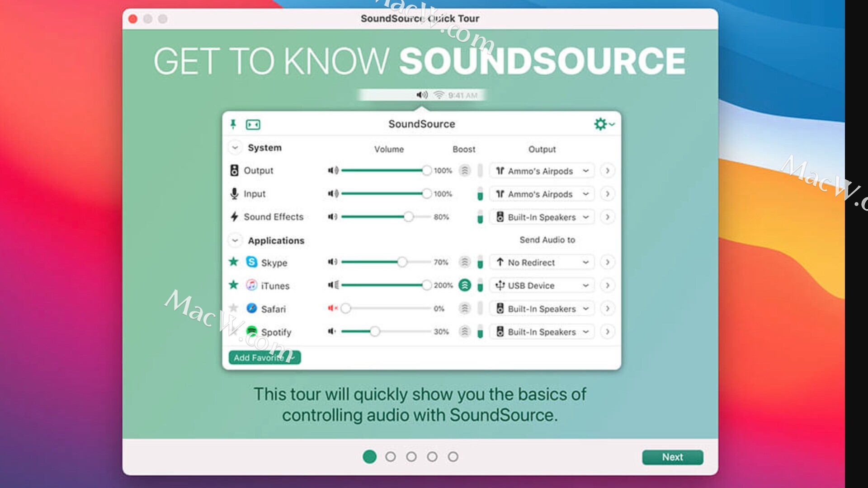Viewport: 868px width, 488px height.
Task: Toggle Boost for Spotify
Action: (x=465, y=332)
